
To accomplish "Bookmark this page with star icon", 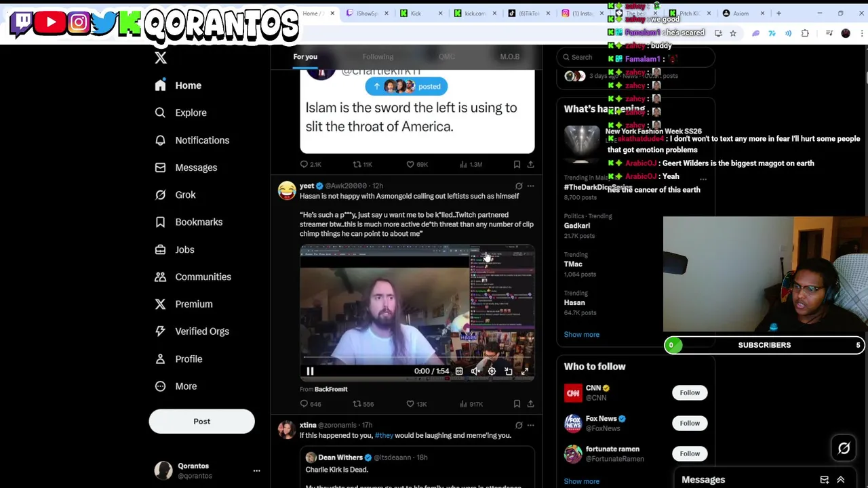I will [733, 33].
